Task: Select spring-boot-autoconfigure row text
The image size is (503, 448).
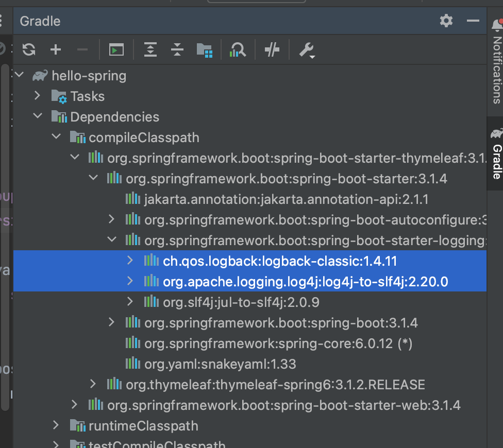Action: 315,220
